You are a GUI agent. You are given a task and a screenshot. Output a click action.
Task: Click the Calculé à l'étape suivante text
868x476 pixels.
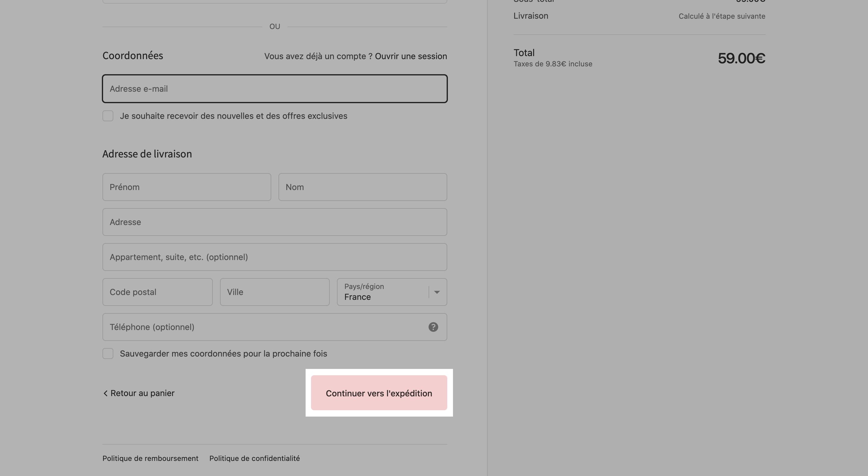[x=722, y=16]
